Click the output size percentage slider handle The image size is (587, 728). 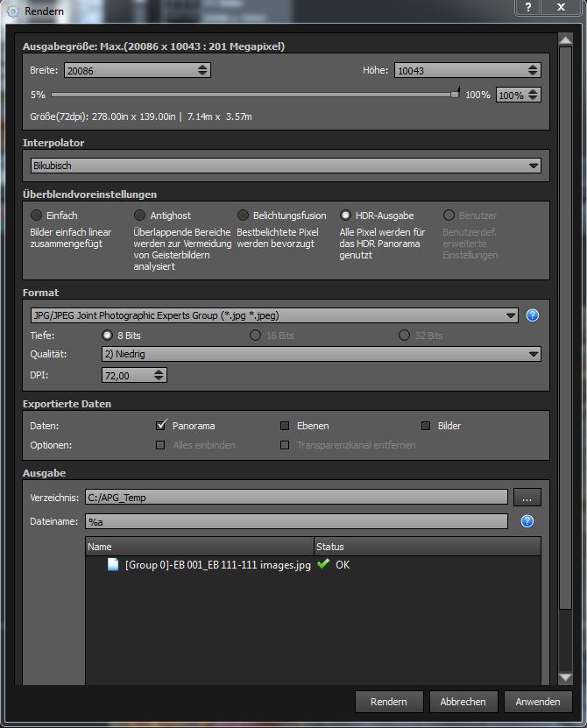coord(455,94)
